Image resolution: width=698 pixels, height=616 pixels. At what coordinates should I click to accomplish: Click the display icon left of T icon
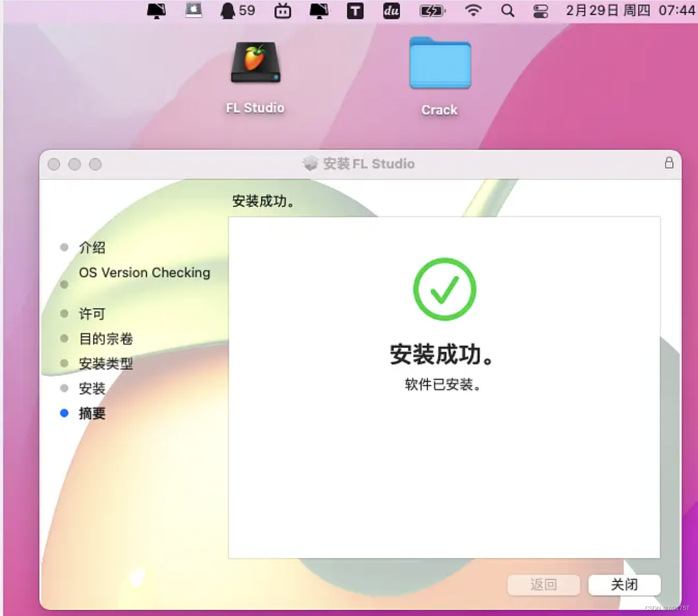pos(319,11)
